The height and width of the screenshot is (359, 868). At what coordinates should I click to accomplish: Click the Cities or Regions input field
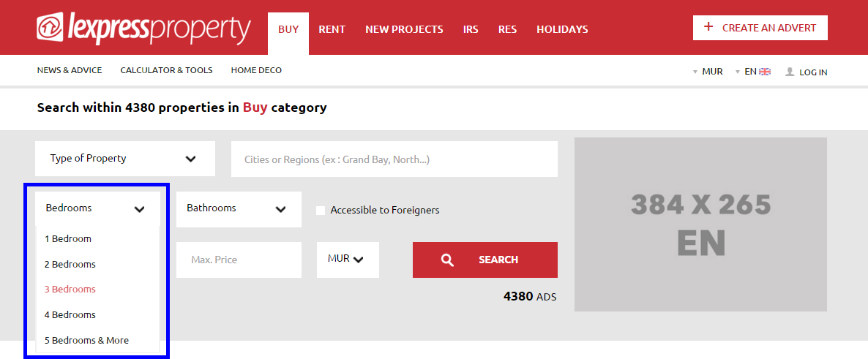[394, 159]
